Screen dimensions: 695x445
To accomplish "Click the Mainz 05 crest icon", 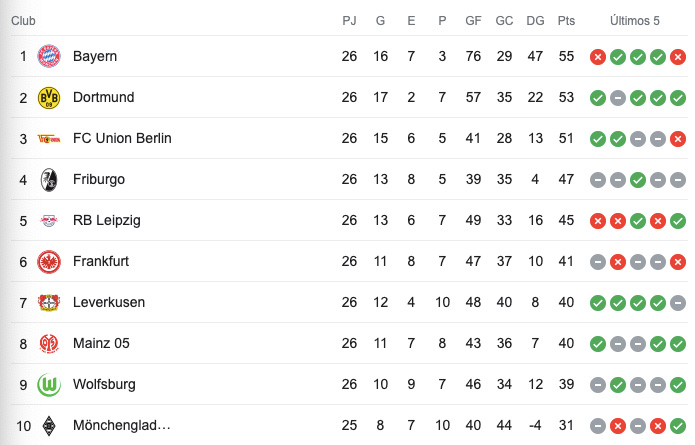I will [48, 343].
